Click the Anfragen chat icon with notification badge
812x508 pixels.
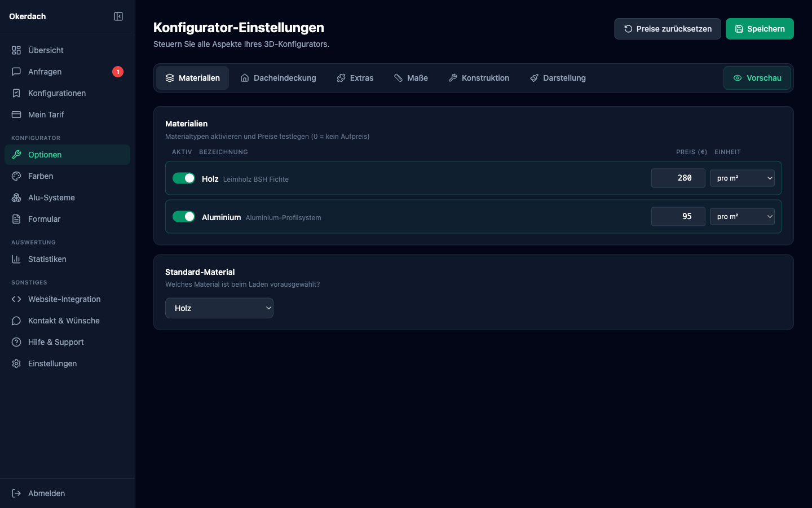point(16,72)
